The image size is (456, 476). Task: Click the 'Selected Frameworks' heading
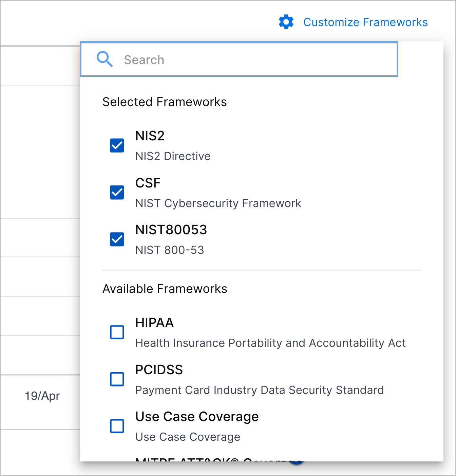[165, 102]
